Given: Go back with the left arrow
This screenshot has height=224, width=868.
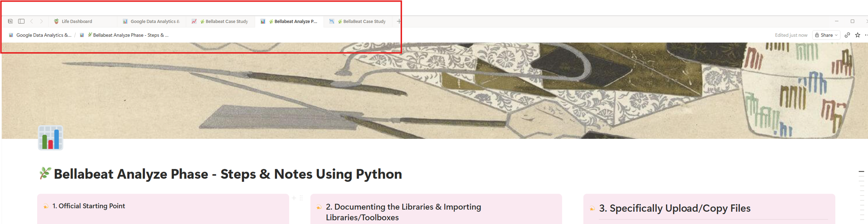Looking at the screenshot, I should [x=32, y=21].
